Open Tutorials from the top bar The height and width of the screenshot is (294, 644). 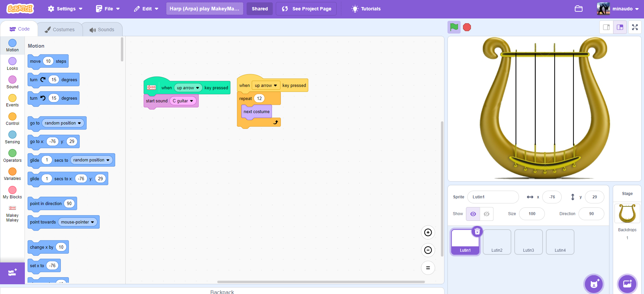366,9
